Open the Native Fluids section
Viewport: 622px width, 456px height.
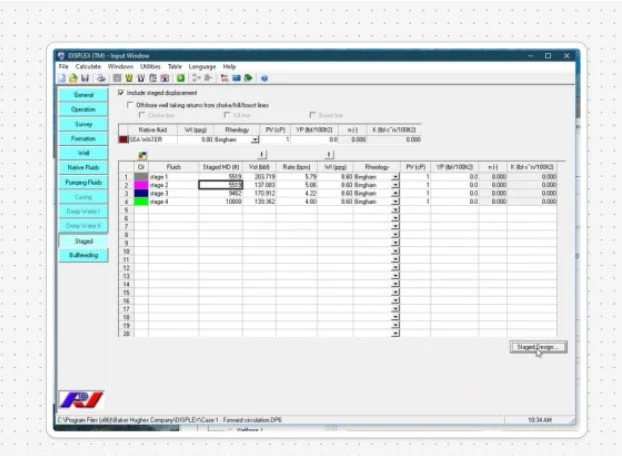(x=83, y=168)
